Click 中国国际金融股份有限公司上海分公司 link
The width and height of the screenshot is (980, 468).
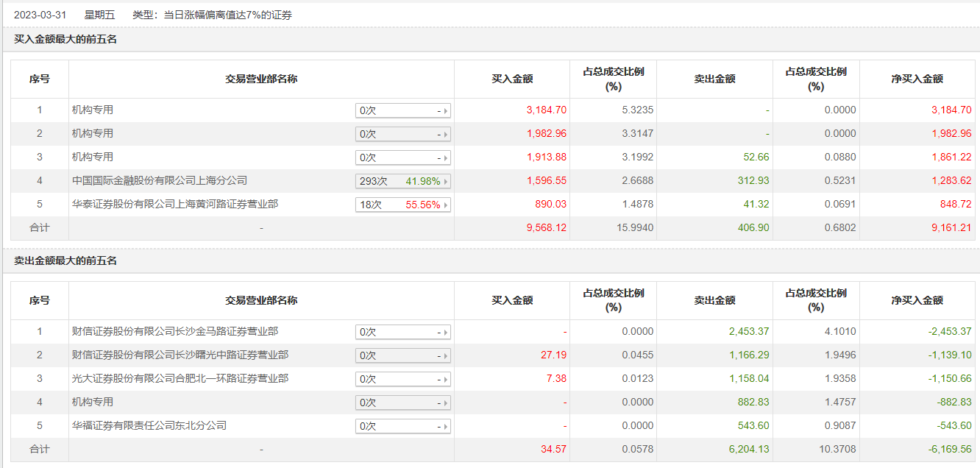click(160, 180)
